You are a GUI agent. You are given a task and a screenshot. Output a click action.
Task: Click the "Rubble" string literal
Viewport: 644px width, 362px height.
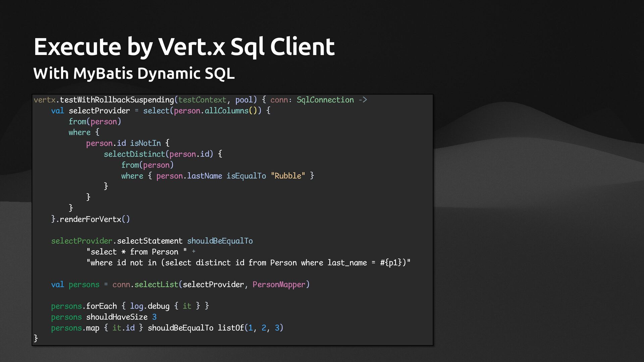click(288, 176)
